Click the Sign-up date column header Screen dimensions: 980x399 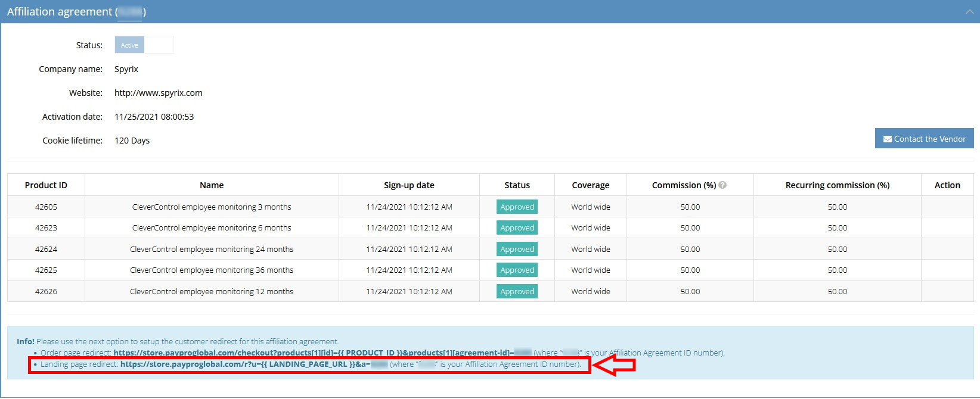tap(409, 185)
